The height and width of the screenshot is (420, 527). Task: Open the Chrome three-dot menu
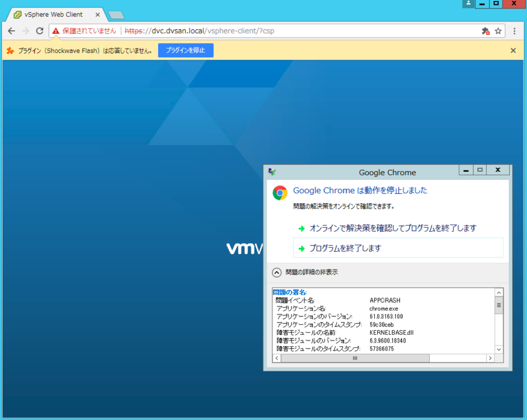click(x=514, y=31)
